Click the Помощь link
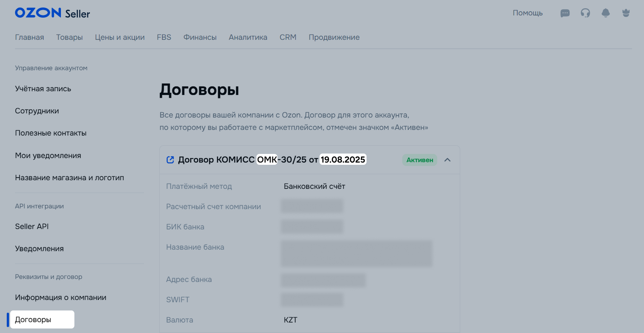Viewport: 644px width, 333px height. (528, 13)
